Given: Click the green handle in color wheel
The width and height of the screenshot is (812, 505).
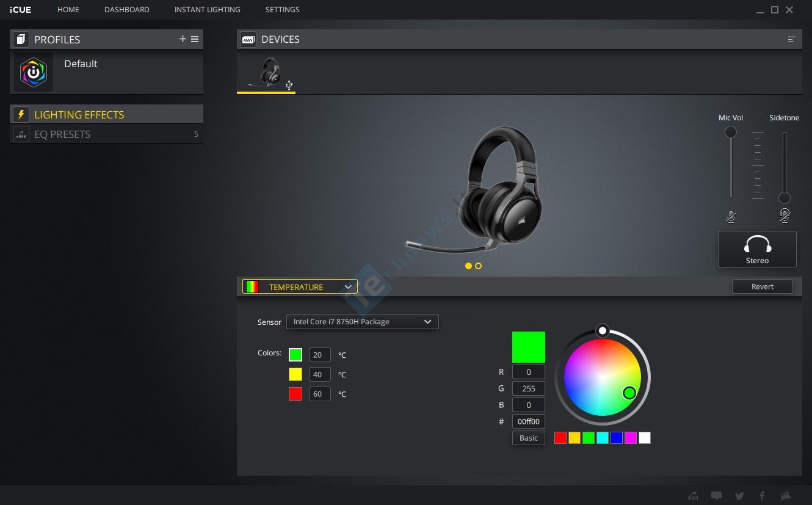Looking at the screenshot, I should click(629, 393).
